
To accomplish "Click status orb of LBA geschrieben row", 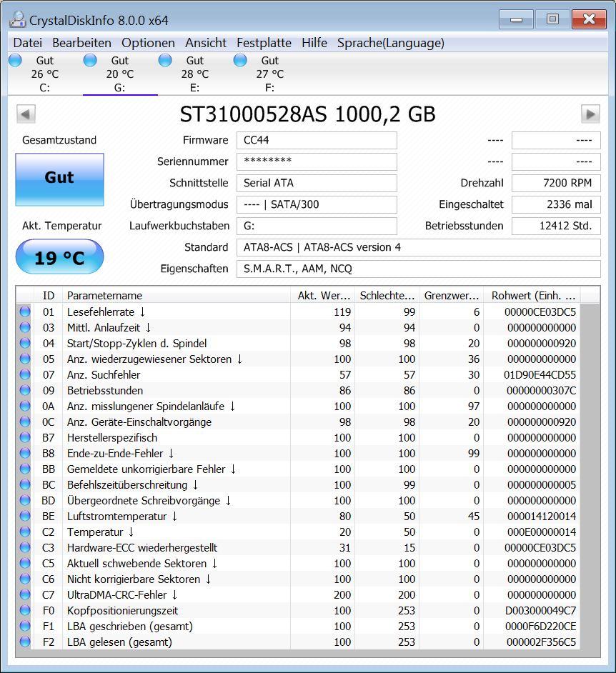I will coord(25,627).
